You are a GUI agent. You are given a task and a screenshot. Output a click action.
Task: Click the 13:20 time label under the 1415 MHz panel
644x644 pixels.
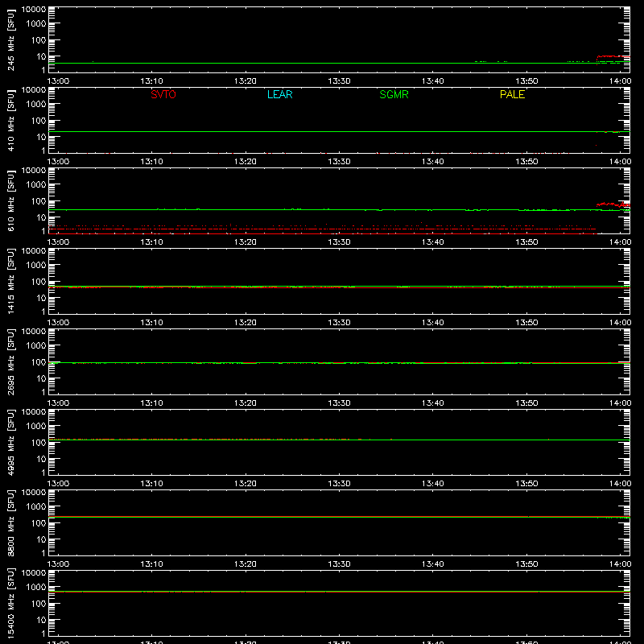[246, 323]
